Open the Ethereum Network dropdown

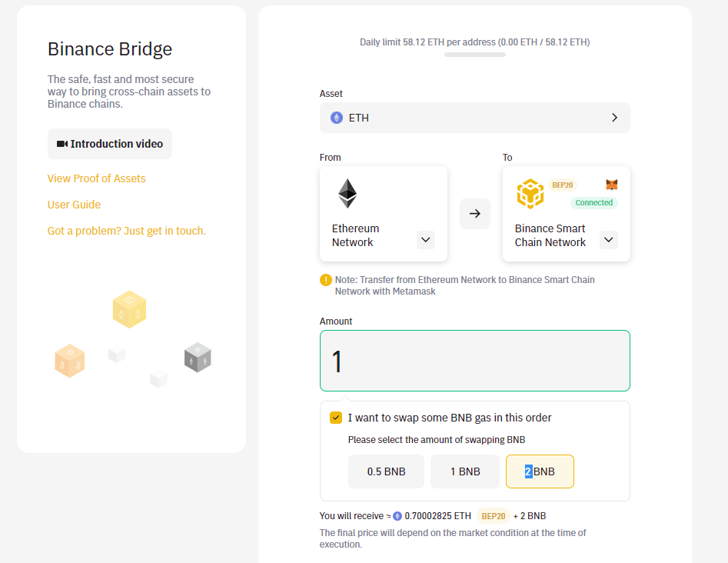(426, 240)
